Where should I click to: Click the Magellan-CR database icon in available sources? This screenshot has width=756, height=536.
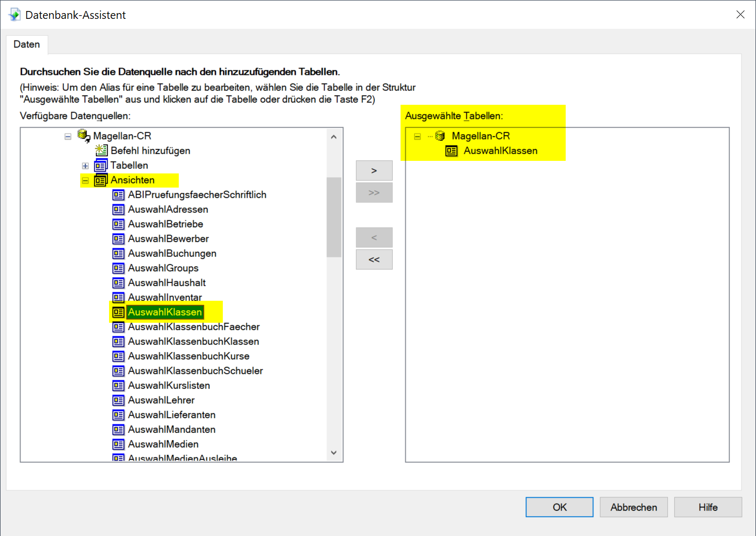pos(84,136)
